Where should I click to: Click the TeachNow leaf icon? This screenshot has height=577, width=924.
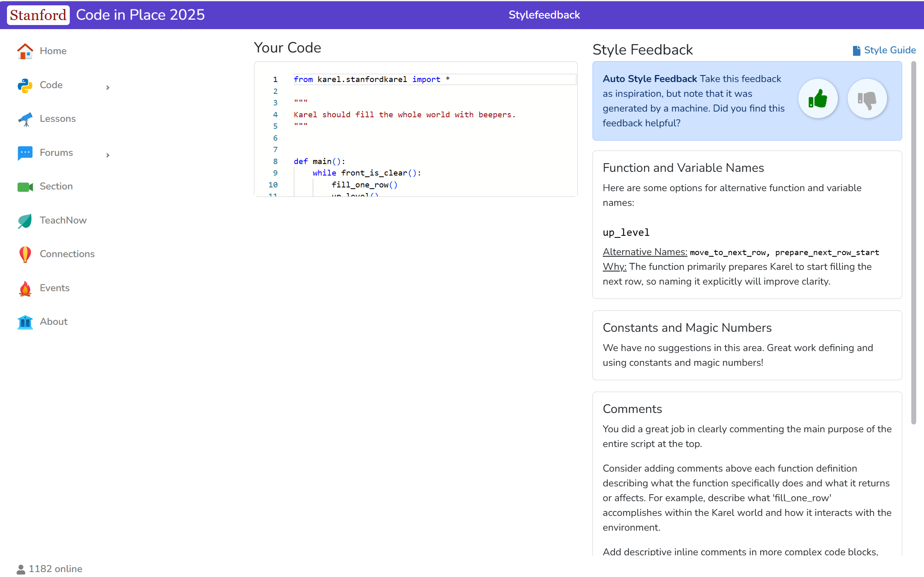[x=25, y=221]
